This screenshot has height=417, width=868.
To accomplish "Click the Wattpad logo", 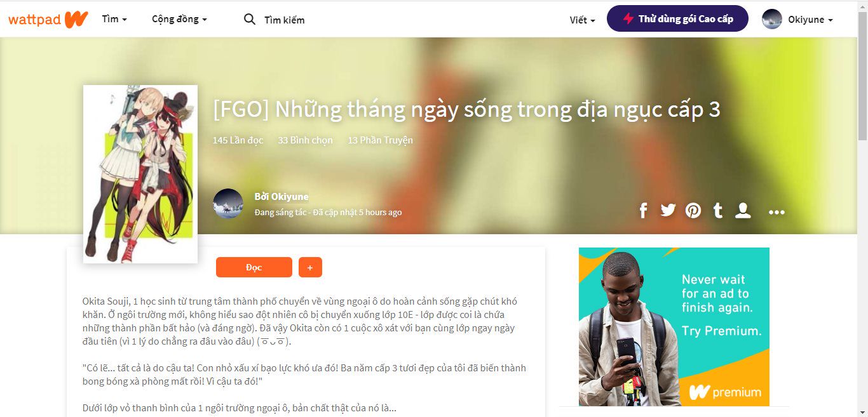I will pyautogui.click(x=48, y=20).
